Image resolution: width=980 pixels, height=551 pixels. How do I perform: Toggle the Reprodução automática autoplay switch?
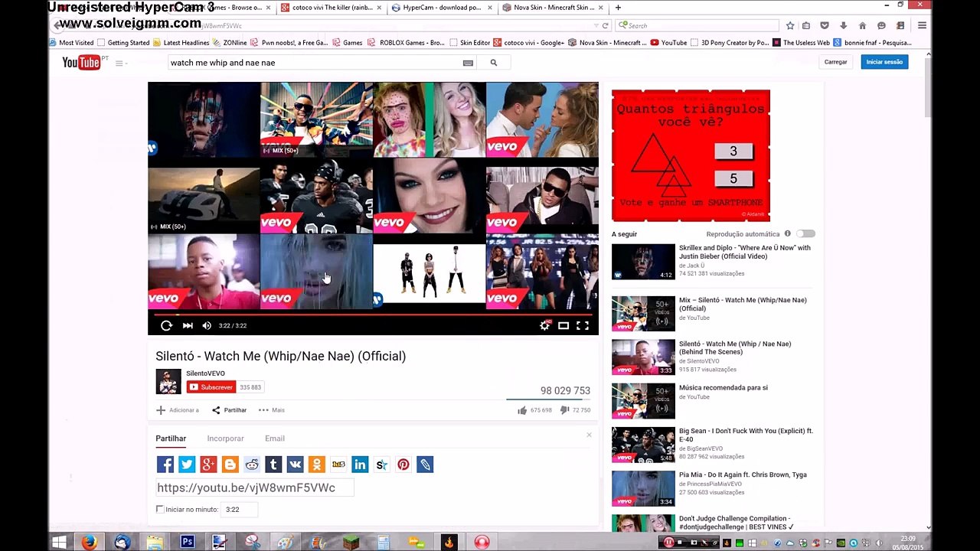coord(805,233)
